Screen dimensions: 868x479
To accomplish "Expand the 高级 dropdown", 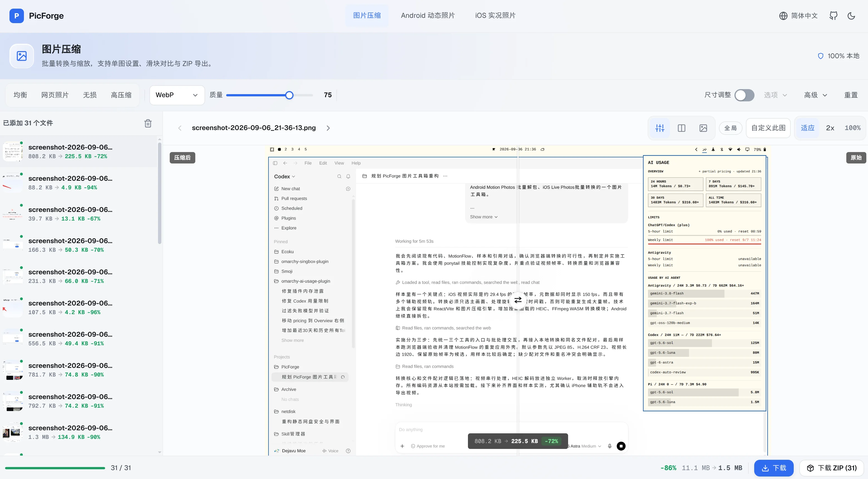I will (815, 95).
